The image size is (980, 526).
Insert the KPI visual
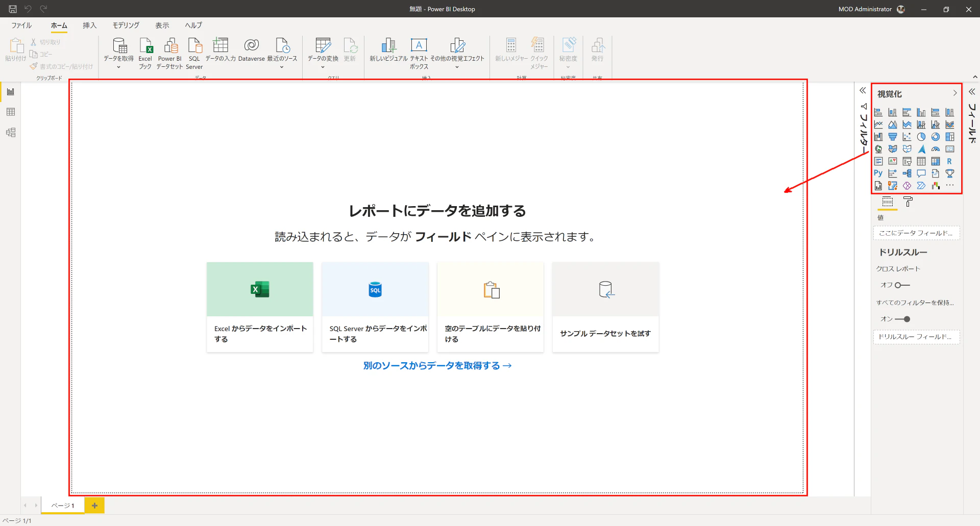(x=892, y=161)
